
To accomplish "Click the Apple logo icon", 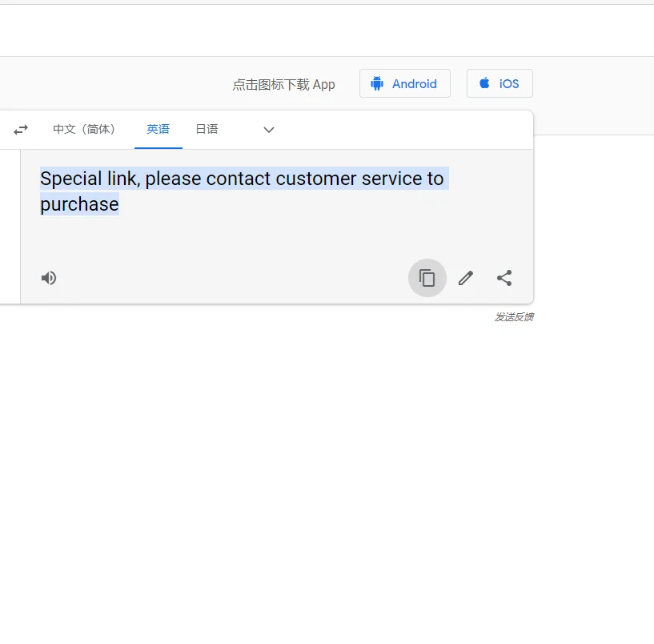I will (x=483, y=83).
